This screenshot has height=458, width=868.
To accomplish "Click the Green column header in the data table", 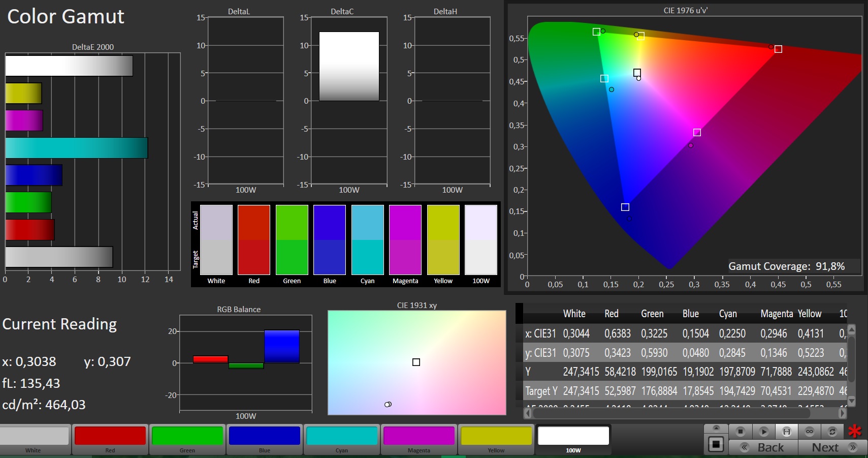I will tap(652, 314).
